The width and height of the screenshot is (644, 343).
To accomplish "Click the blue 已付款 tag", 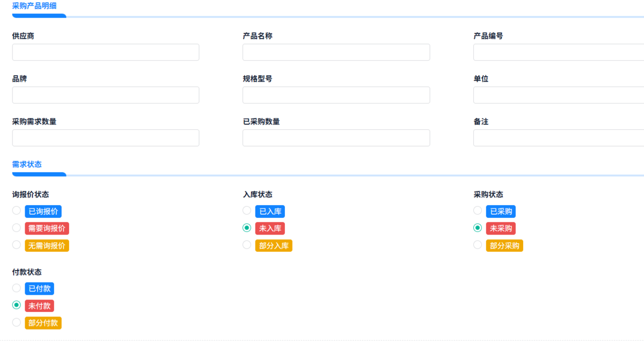I will pyautogui.click(x=39, y=289).
